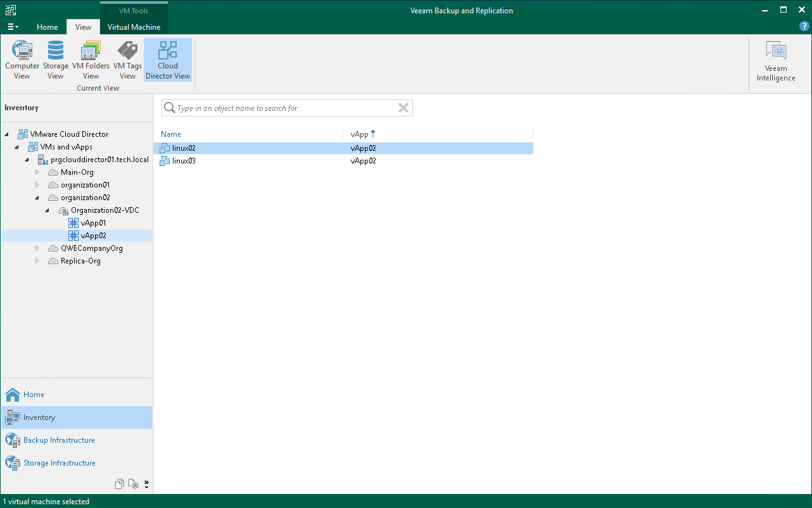Open Storage Infrastructure navigation pane

(77, 463)
